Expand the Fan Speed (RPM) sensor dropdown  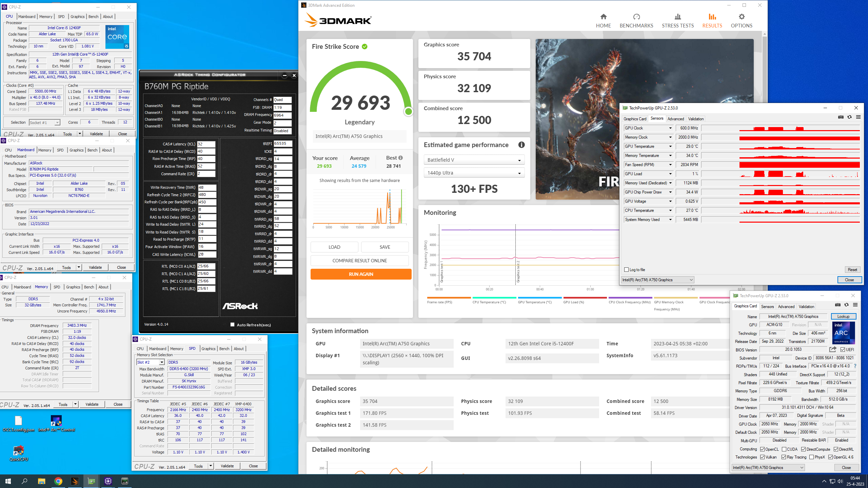click(670, 165)
